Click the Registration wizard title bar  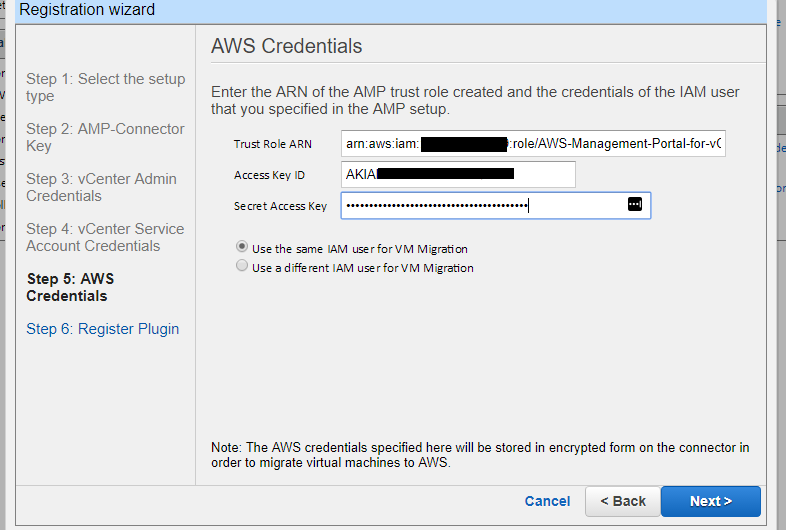tap(390, 11)
